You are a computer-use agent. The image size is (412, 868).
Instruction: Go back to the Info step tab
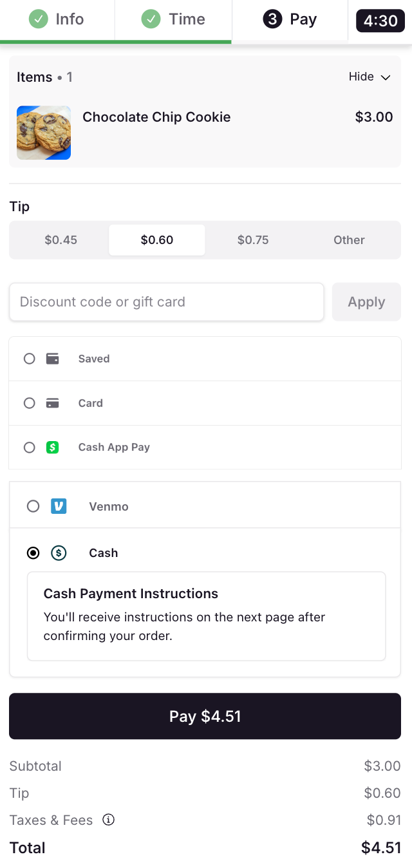(57, 19)
